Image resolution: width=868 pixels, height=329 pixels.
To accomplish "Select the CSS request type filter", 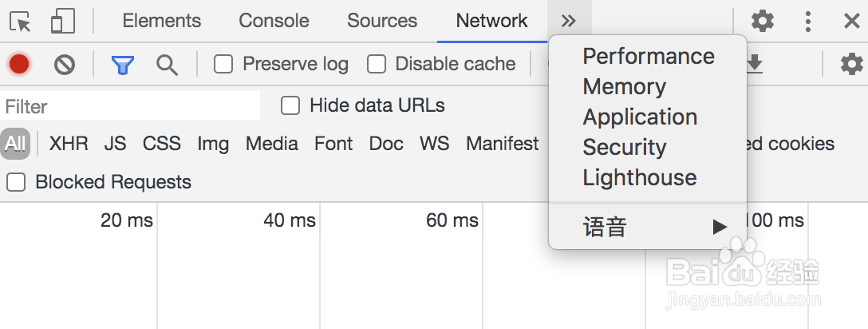I will click(162, 144).
